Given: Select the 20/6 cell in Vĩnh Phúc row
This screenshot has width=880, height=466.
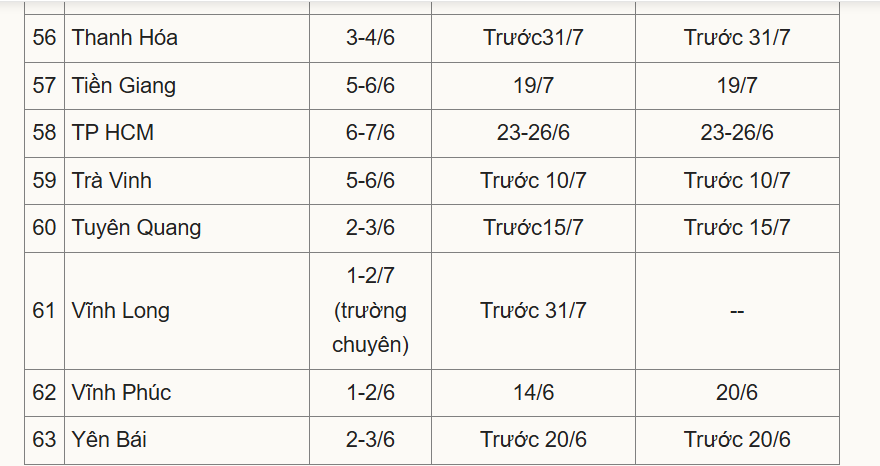Looking at the screenshot, I should pyautogui.click(x=737, y=392).
